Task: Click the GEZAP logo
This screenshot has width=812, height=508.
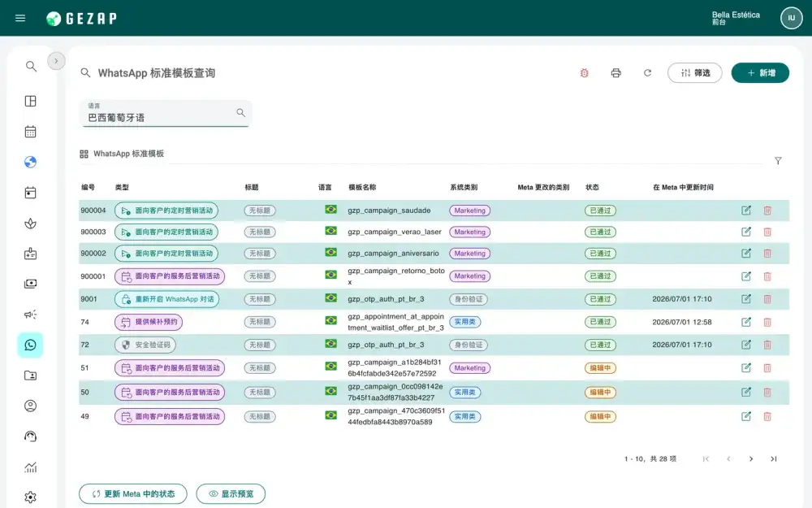Action: click(x=82, y=19)
